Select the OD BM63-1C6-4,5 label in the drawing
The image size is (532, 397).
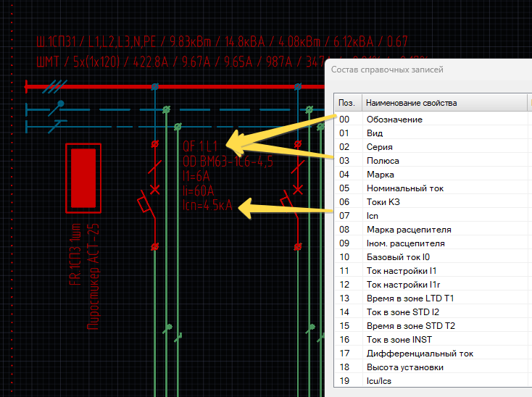228,162
